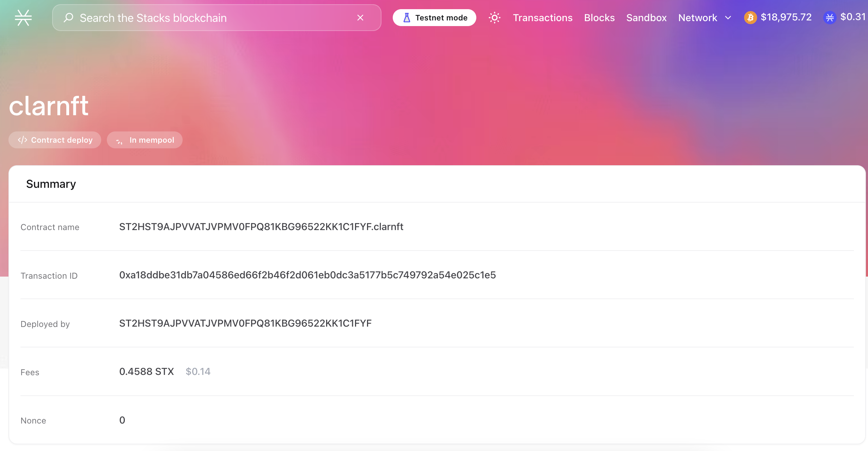Click the contract name ST2HST...clarnft value

tap(261, 227)
